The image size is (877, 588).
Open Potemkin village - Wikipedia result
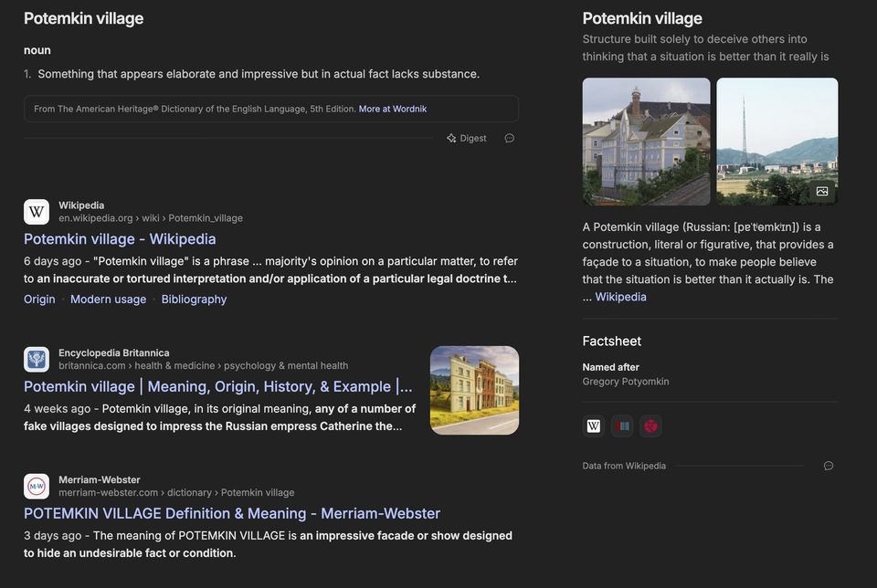pos(120,239)
